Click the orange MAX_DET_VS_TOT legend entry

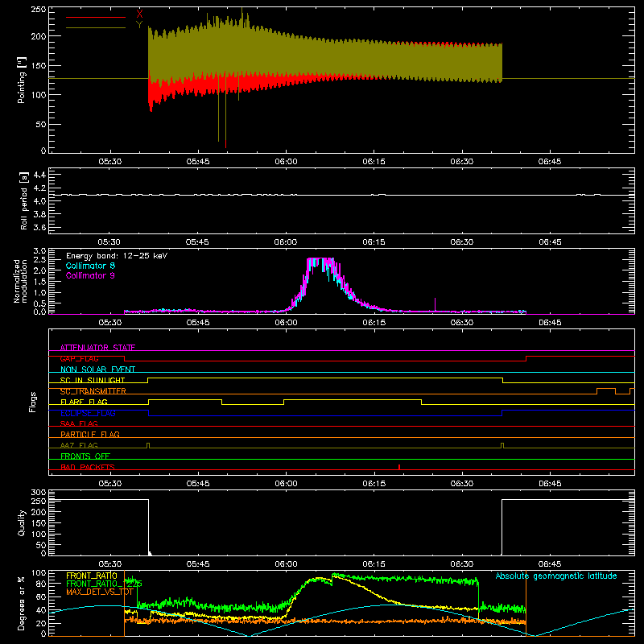[x=100, y=592]
